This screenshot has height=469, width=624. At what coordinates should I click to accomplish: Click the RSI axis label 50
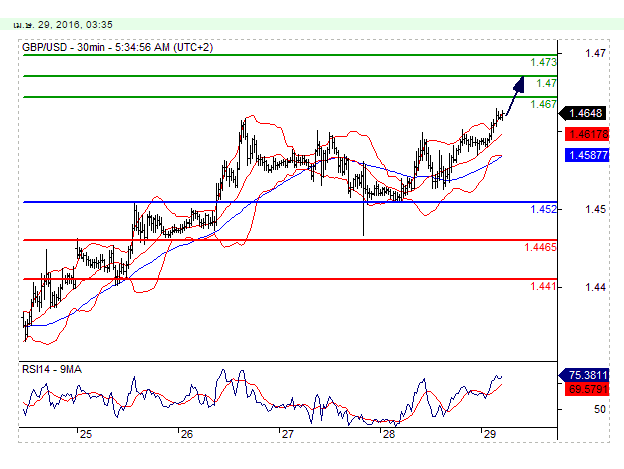pos(599,409)
